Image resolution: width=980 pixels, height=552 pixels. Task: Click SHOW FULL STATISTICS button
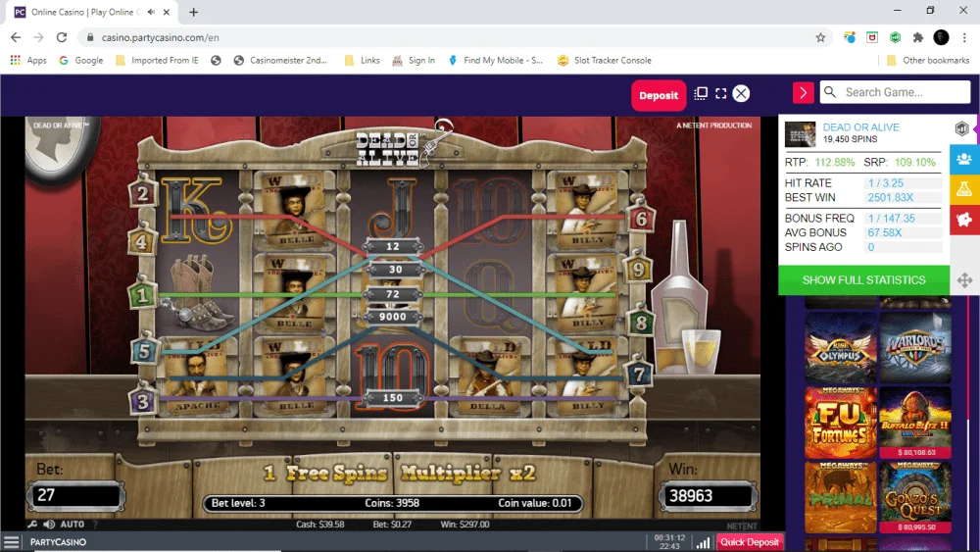(x=863, y=280)
